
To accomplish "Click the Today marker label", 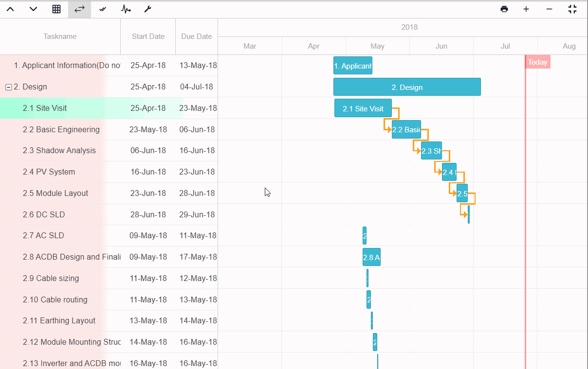I will pyautogui.click(x=537, y=62).
